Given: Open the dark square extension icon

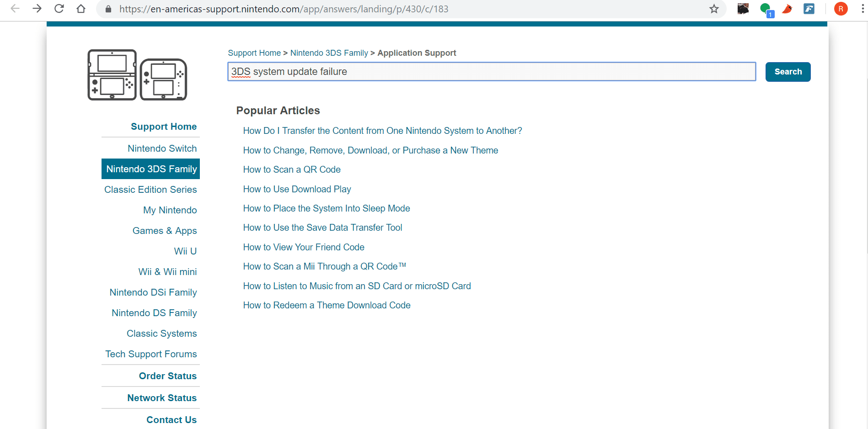Looking at the screenshot, I should click(x=743, y=9).
